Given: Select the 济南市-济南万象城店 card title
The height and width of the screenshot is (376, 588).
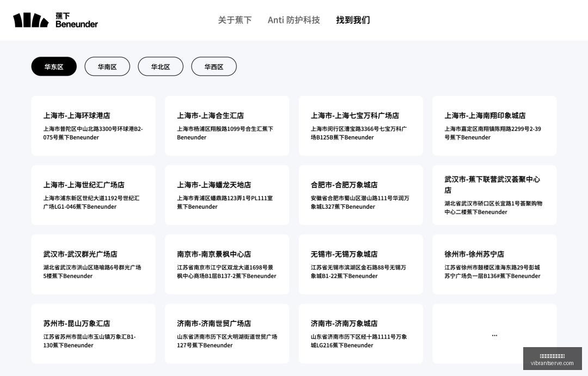Looking at the screenshot, I should click(x=344, y=324).
